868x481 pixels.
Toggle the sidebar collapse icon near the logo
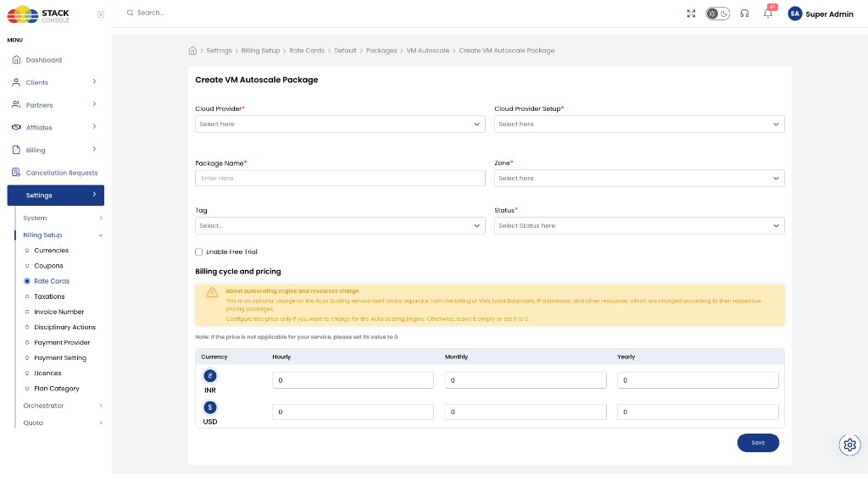[x=101, y=14]
